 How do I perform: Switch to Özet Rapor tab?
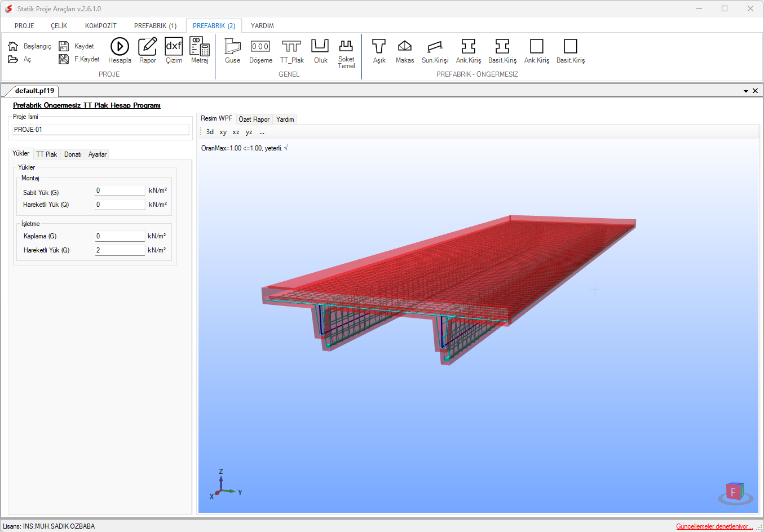[x=254, y=119]
